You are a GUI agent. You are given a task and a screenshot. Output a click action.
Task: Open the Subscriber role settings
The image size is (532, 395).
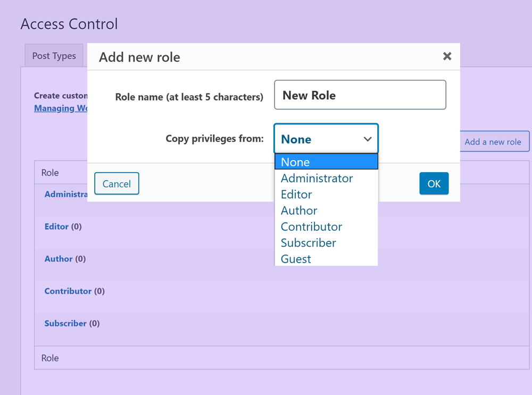click(65, 323)
